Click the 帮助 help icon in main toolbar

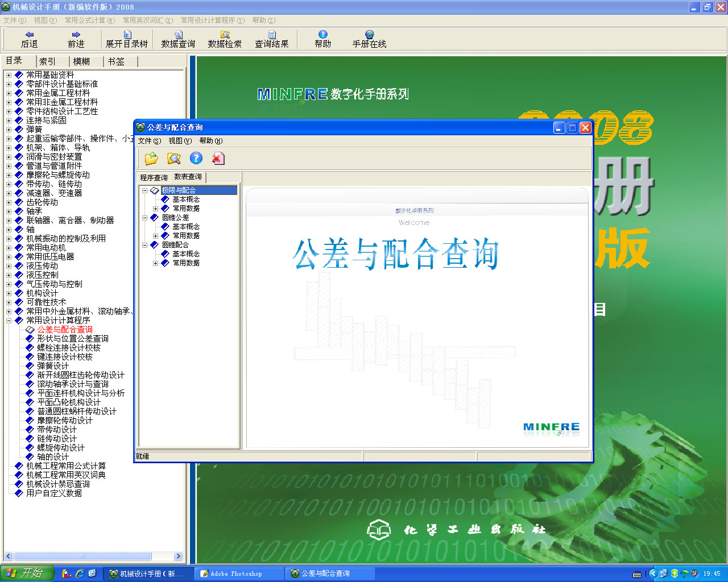pyautogui.click(x=322, y=39)
